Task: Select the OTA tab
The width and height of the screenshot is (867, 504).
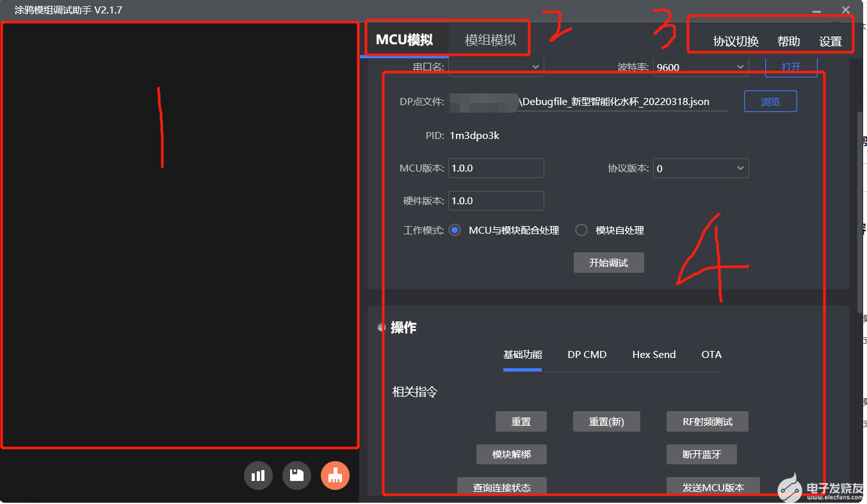Action: pos(711,355)
